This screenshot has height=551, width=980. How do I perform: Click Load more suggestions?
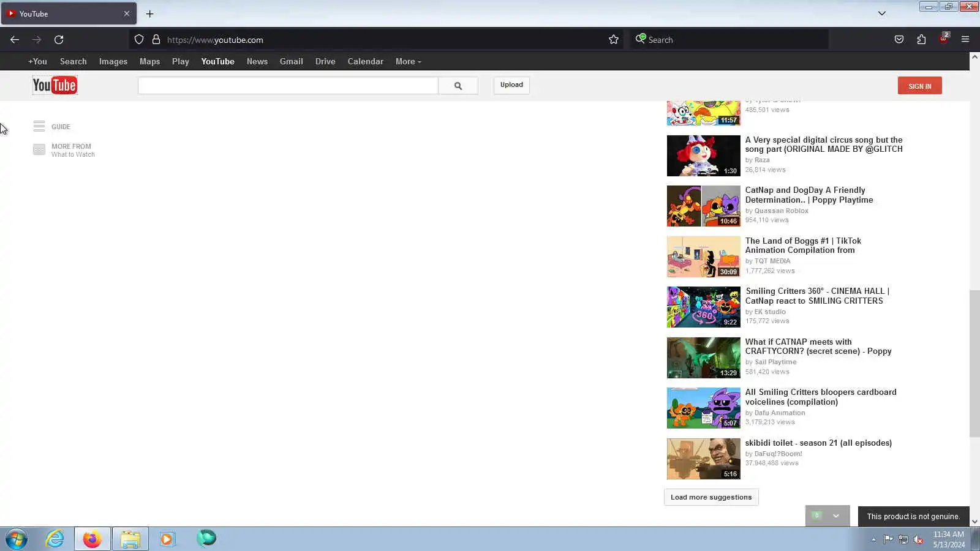point(711,497)
